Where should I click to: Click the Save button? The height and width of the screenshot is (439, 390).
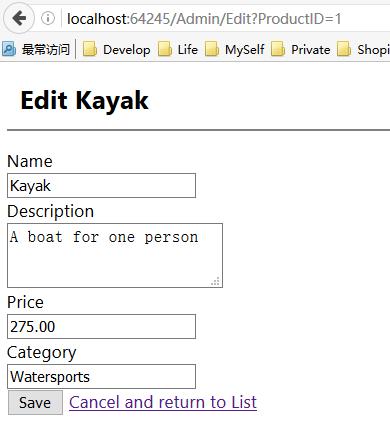[35, 403]
